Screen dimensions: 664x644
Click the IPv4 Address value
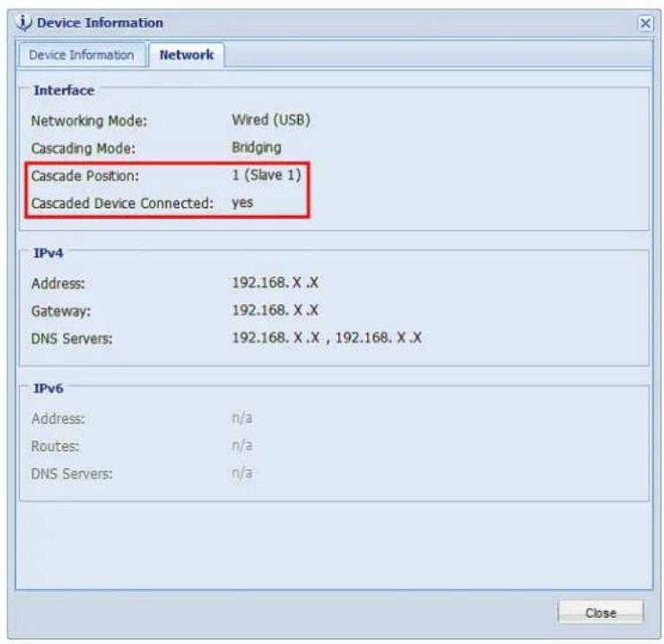tap(275, 283)
